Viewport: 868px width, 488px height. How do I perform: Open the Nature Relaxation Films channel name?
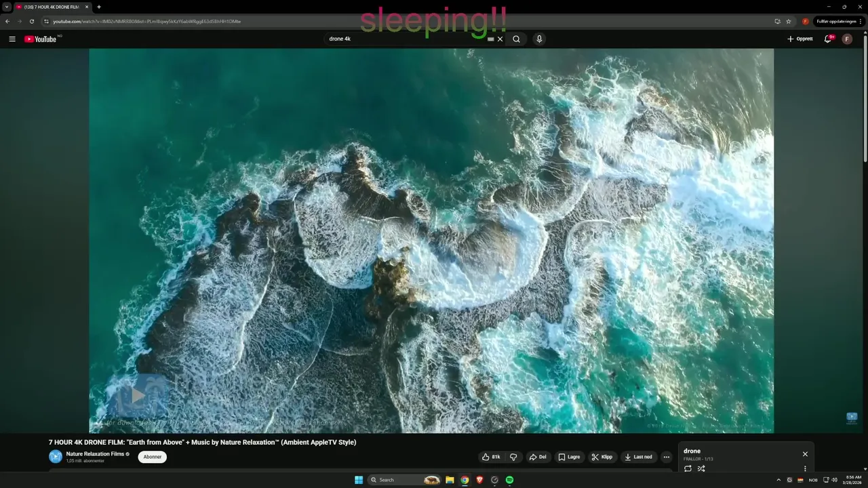point(95,454)
